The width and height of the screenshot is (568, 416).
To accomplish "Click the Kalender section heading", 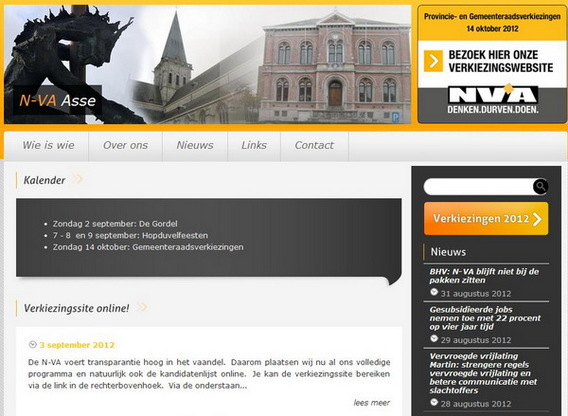I will point(44,180).
